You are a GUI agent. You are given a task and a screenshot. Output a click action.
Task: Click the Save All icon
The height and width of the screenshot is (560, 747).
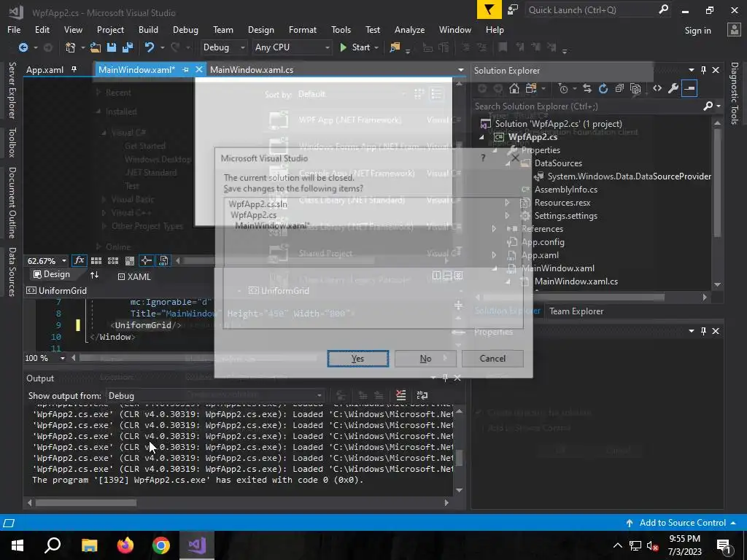(x=127, y=47)
